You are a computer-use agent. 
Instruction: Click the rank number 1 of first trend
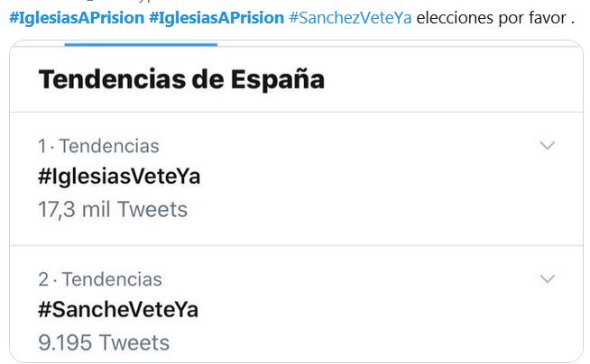pos(41,146)
